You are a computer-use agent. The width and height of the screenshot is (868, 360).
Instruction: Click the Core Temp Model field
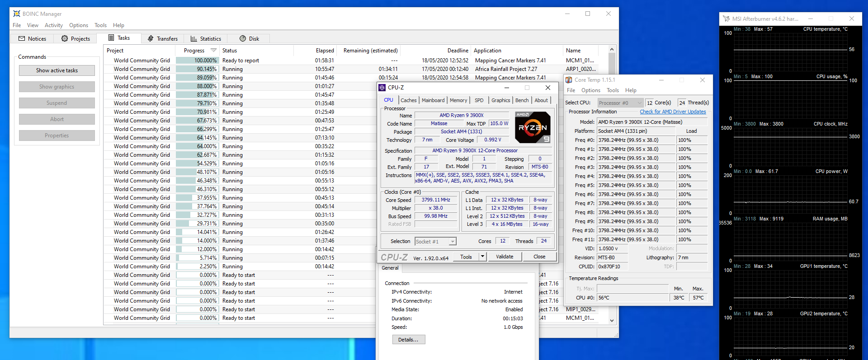[652, 122]
